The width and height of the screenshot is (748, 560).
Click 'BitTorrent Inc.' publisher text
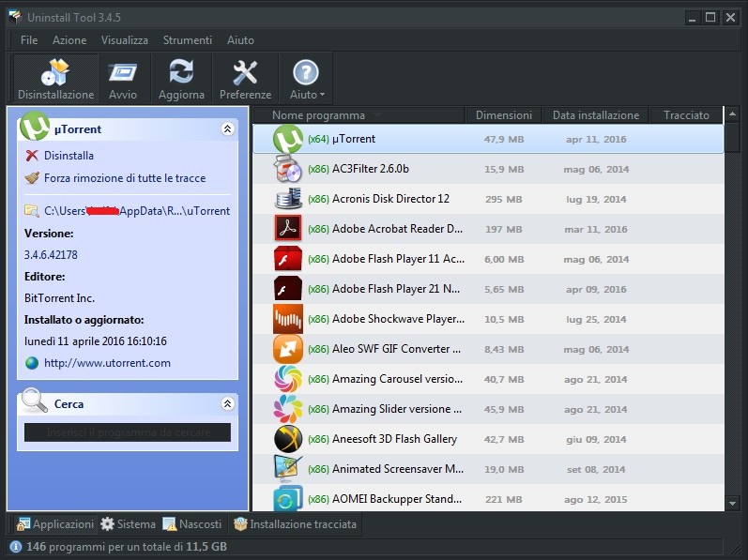tap(60, 298)
